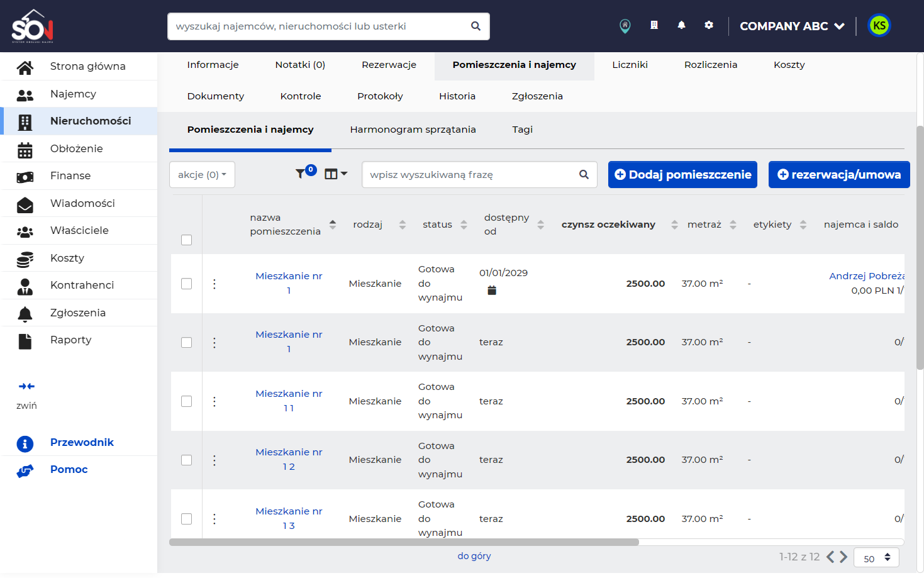Open settings gear icon in header
924x578 pixels.
click(x=709, y=25)
